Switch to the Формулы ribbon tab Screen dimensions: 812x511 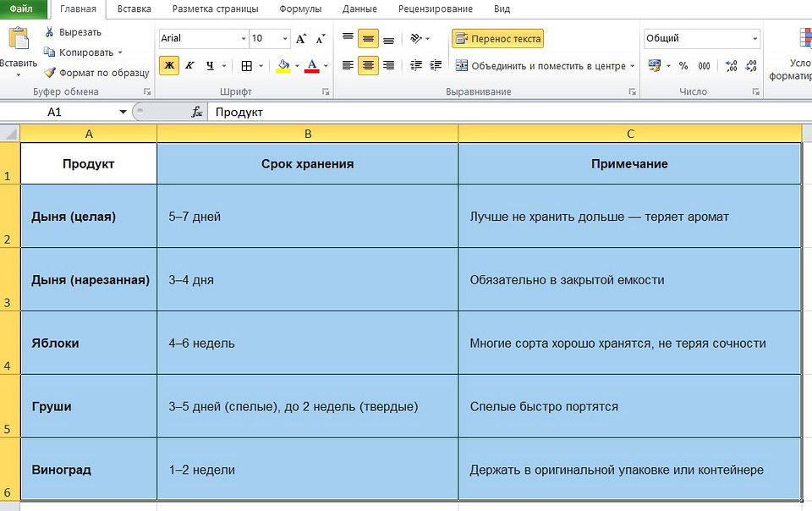coord(303,8)
